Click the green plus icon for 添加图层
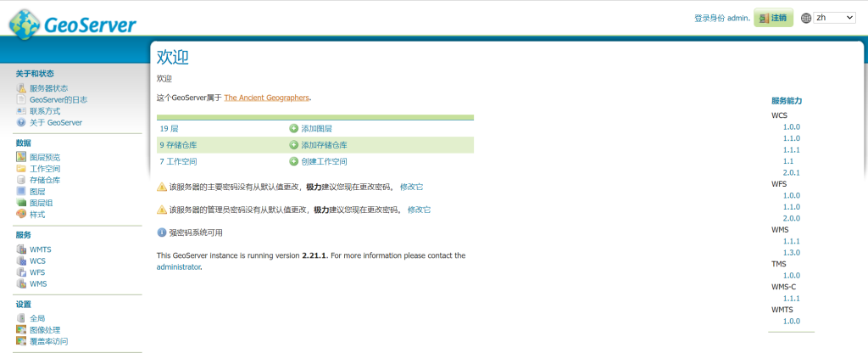This screenshot has width=868, height=353. click(294, 128)
